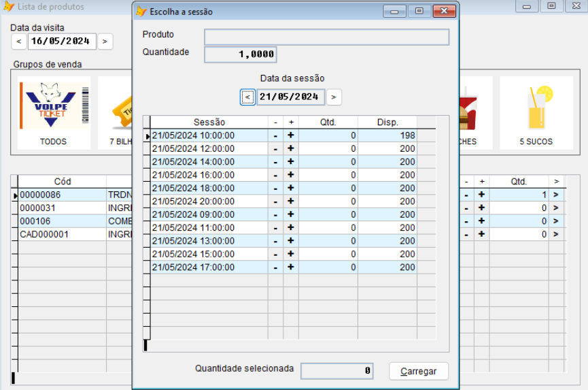The image size is (588, 390).
Task: Go to previous visit date
Action: pyautogui.click(x=19, y=42)
